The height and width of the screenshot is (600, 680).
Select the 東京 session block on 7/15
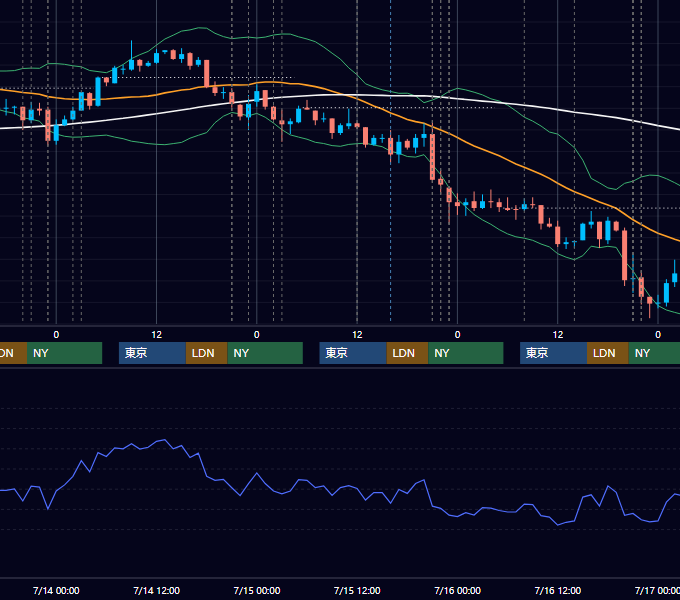pos(353,353)
